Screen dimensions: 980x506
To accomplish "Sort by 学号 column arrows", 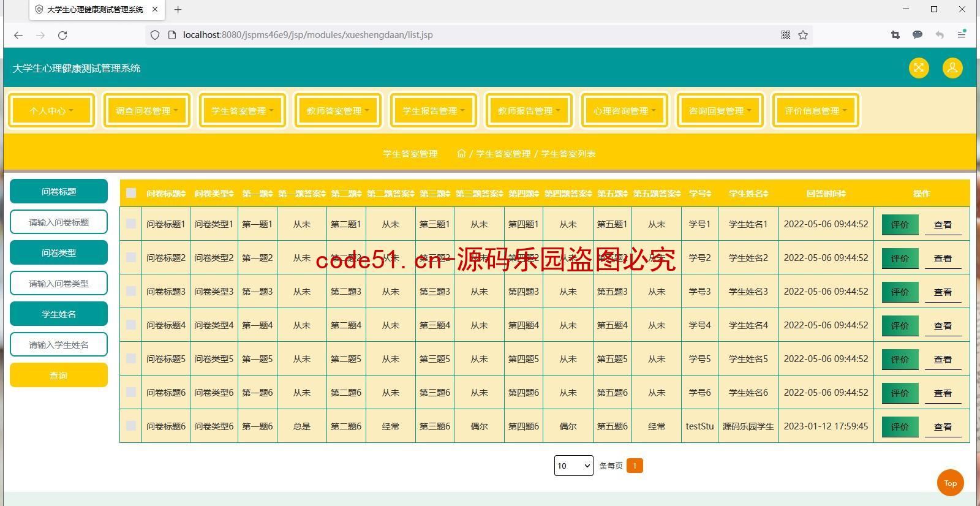I will click(x=709, y=194).
